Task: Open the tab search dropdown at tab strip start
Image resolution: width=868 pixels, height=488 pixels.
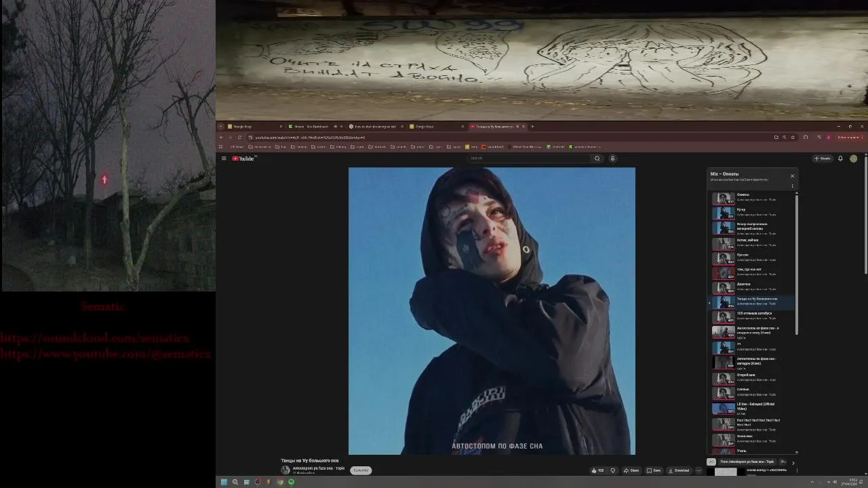Action: [x=220, y=126]
